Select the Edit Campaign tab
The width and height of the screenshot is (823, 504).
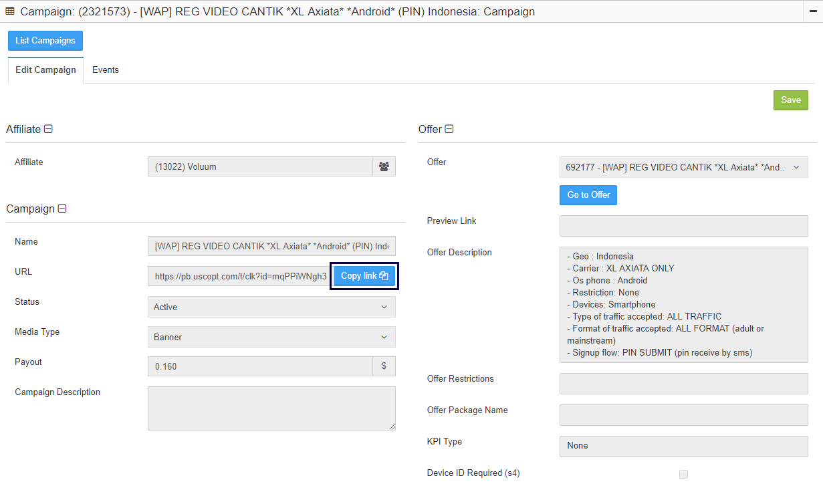click(x=45, y=70)
